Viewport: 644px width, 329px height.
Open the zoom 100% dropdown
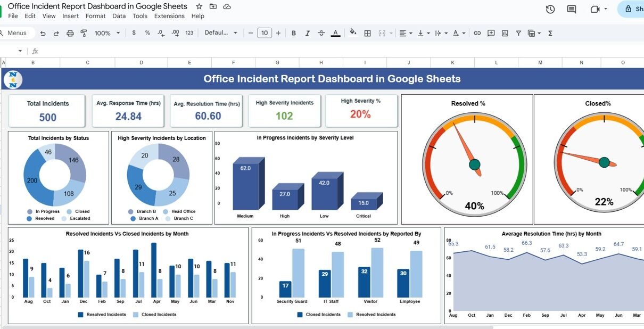106,33
